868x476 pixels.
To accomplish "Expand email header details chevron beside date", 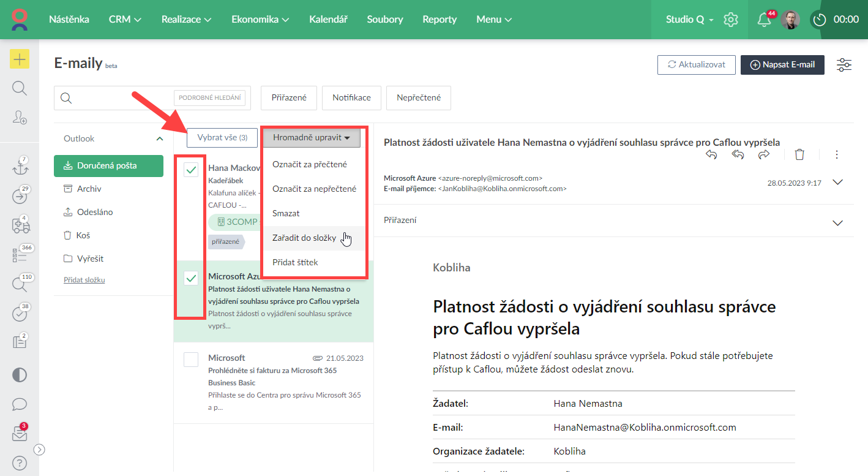I will 838,183.
